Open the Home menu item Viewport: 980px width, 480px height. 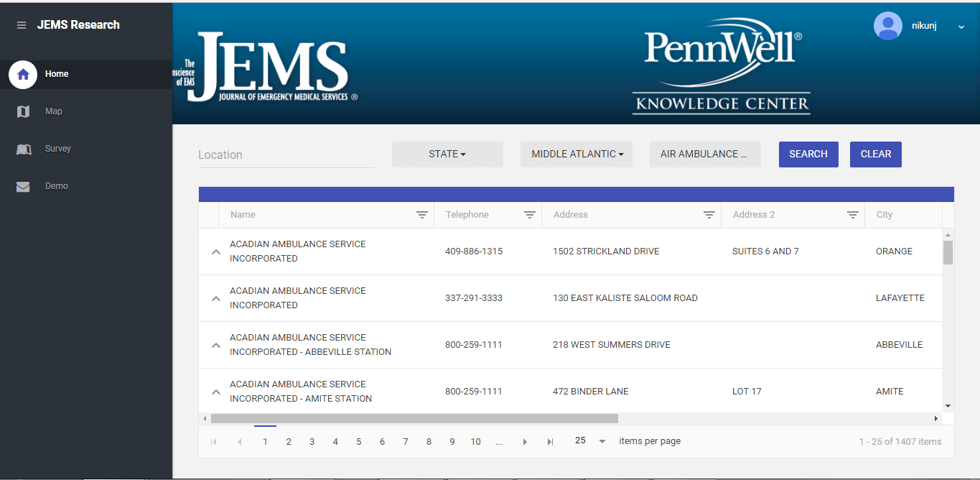coord(86,74)
